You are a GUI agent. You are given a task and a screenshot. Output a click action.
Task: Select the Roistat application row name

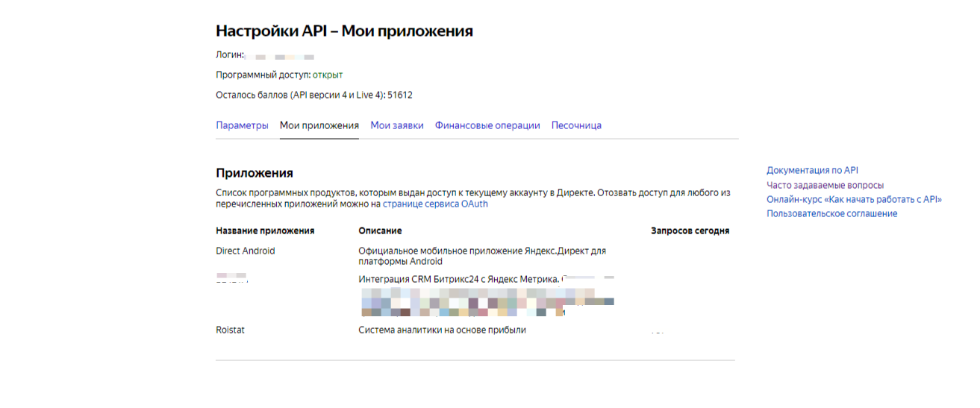230,330
